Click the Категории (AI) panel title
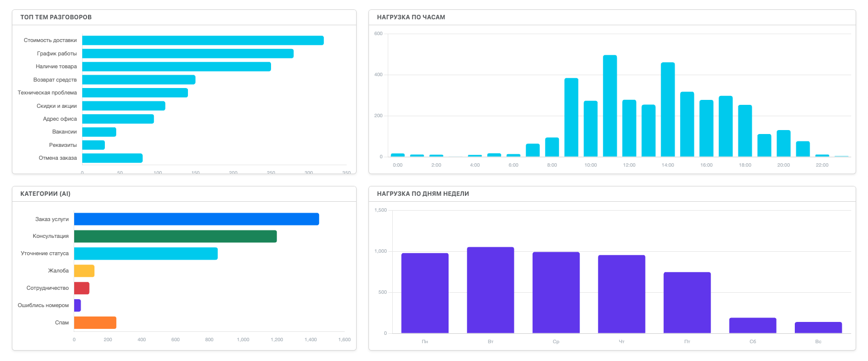Screen dimensions: 868x361 point(46,194)
